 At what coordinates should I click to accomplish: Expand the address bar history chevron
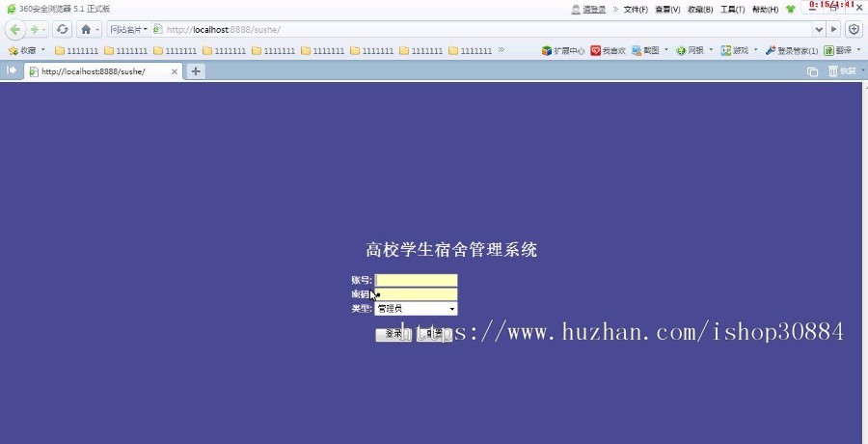[x=819, y=29]
